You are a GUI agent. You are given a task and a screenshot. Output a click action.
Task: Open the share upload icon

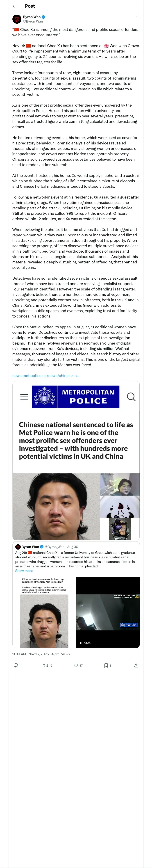[x=136, y=665]
